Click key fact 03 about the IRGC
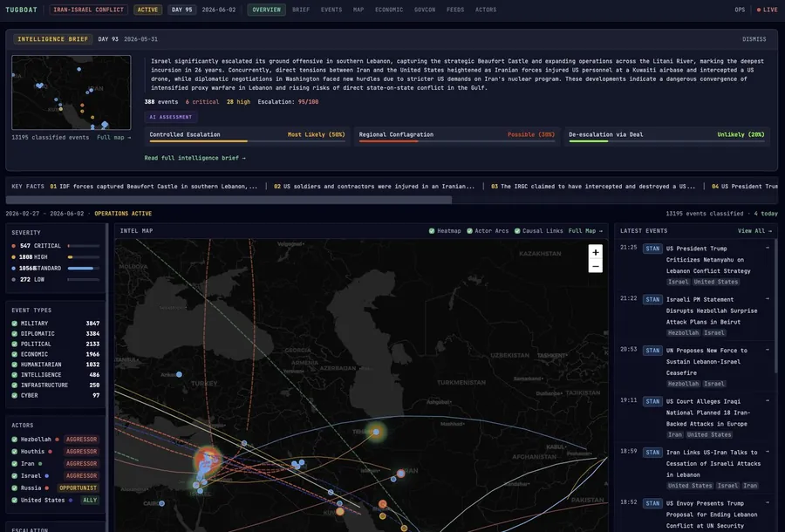This screenshot has width=785, height=532. 593,187
